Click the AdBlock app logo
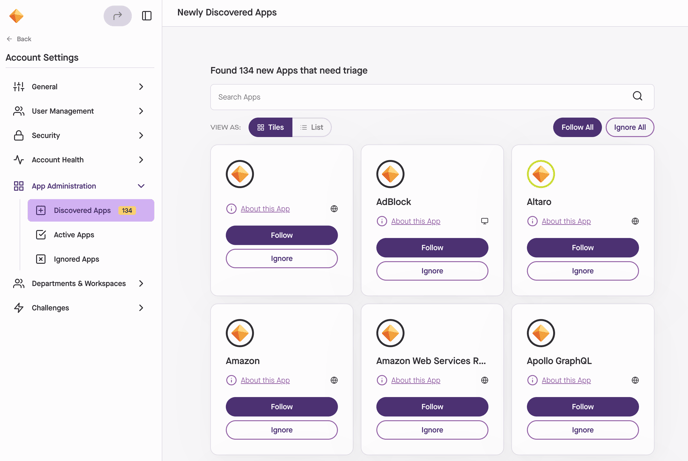This screenshot has width=688, height=461. (390, 174)
